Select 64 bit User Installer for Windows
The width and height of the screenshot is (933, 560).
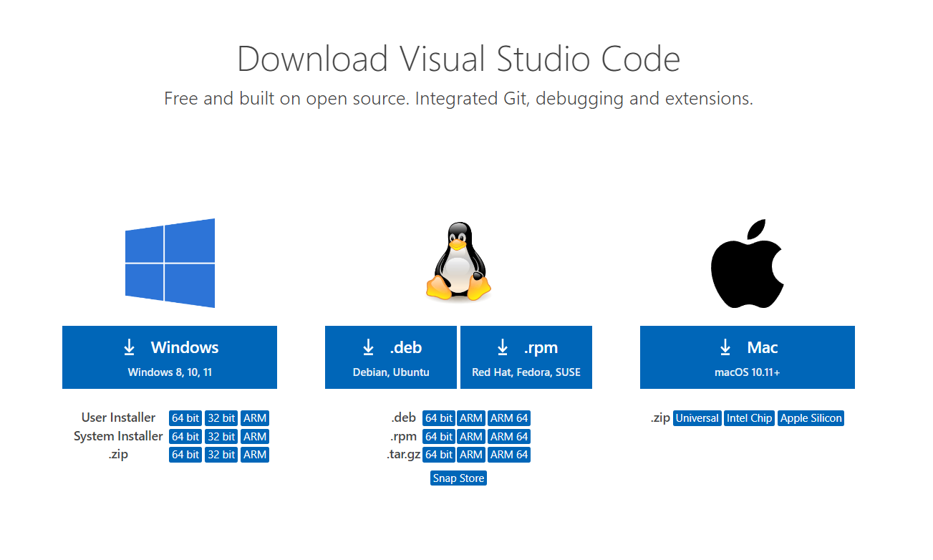coord(185,417)
